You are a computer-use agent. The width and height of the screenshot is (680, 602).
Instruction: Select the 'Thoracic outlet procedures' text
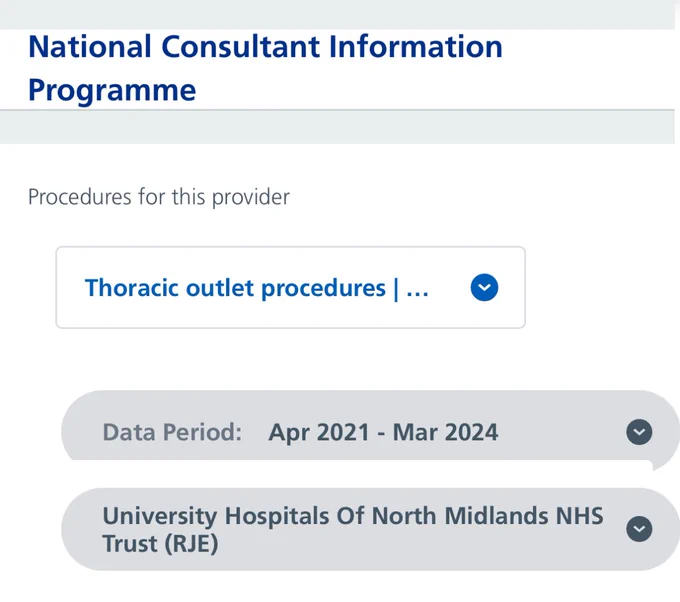[x=235, y=288]
